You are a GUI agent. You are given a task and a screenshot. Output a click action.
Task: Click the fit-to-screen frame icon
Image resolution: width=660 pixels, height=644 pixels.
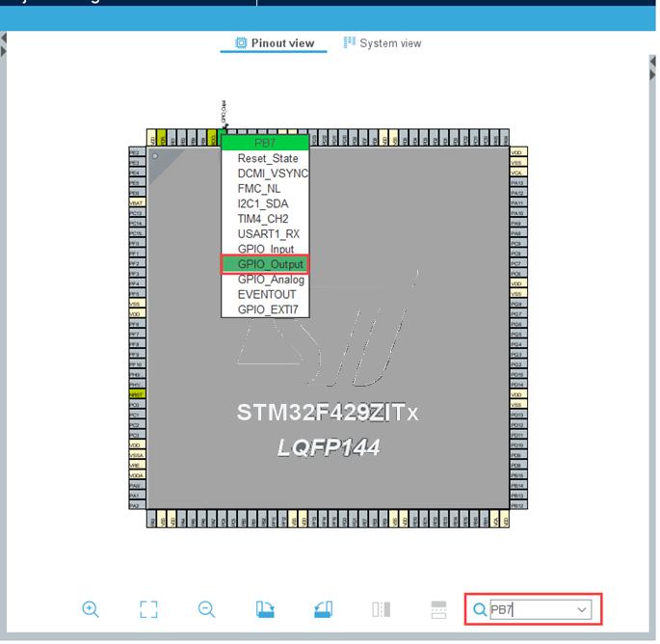148,609
